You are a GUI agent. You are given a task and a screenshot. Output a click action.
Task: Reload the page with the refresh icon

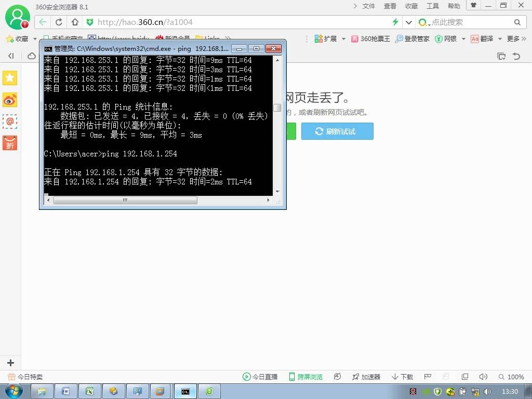(x=59, y=22)
